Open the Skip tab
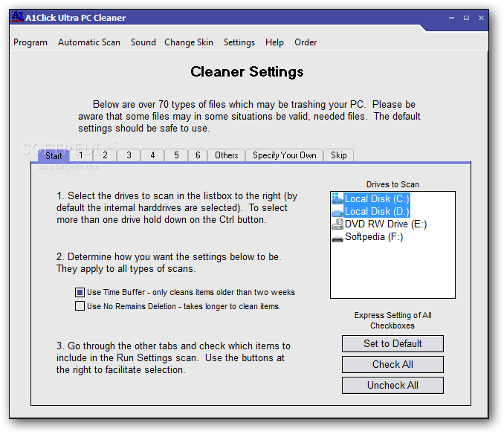The image size is (504, 434). [x=338, y=155]
